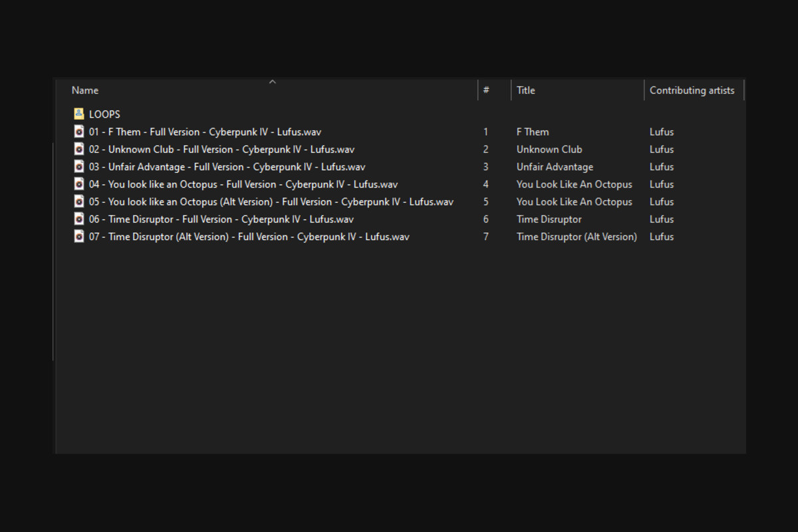The width and height of the screenshot is (798, 532).
Task: Select the icon of track 04 Octopus file
Action: tap(78, 184)
